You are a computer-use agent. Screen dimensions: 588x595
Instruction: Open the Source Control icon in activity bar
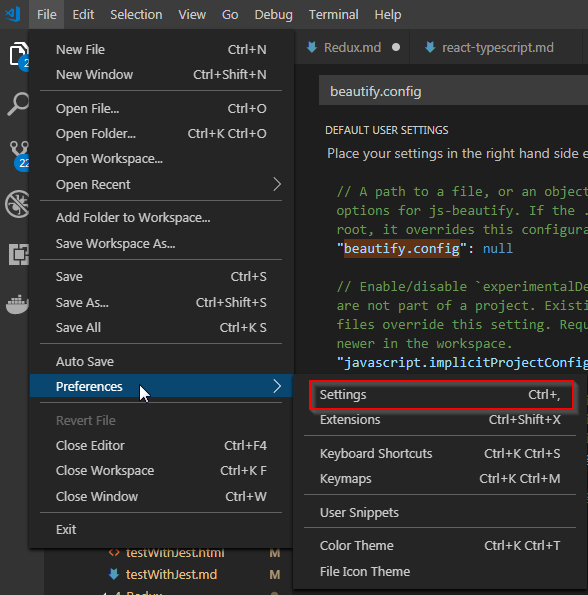tap(19, 154)
